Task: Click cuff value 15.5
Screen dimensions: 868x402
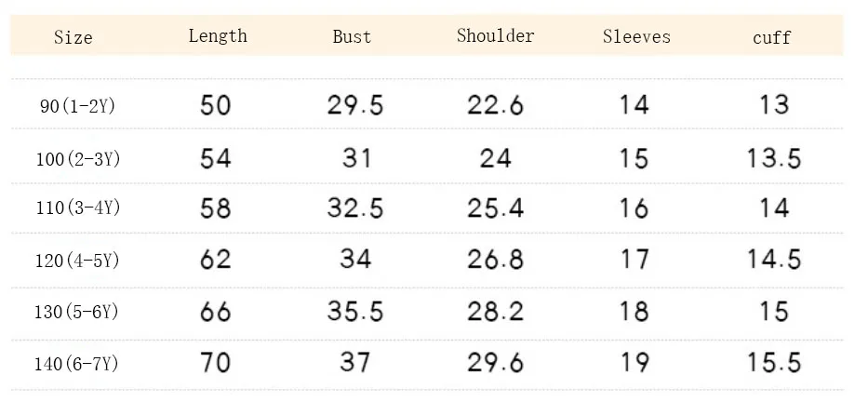Action: coord(774,363)
